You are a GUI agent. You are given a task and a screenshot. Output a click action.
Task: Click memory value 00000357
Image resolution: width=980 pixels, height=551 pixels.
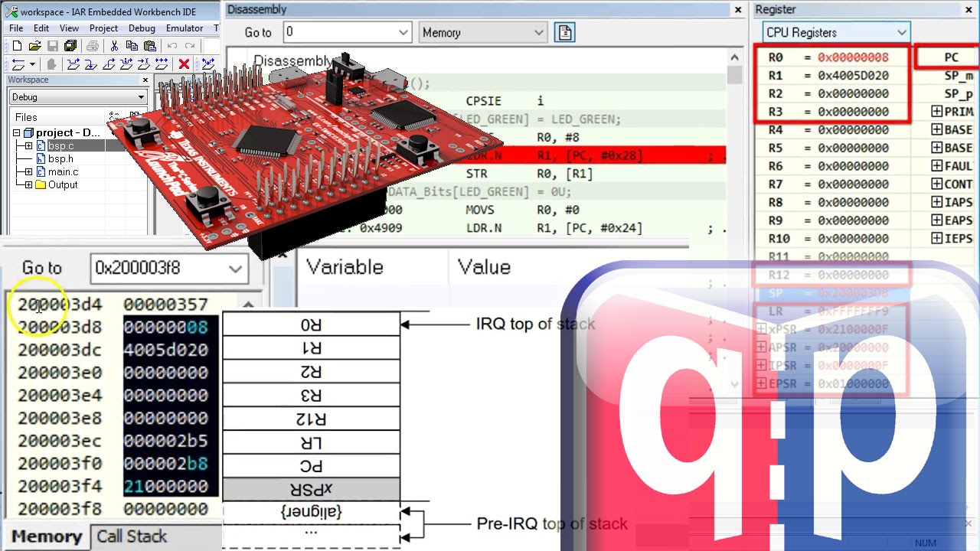pos(165,305)
